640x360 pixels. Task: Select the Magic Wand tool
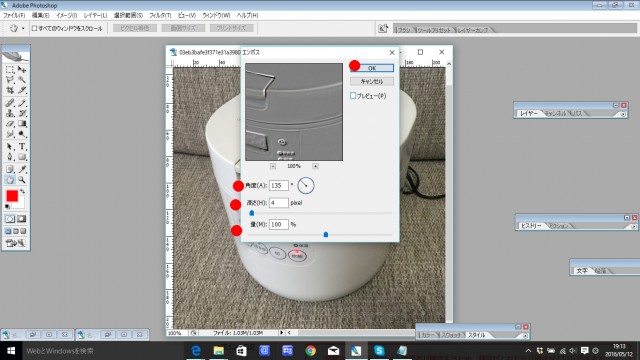click(x=22, y=80)
